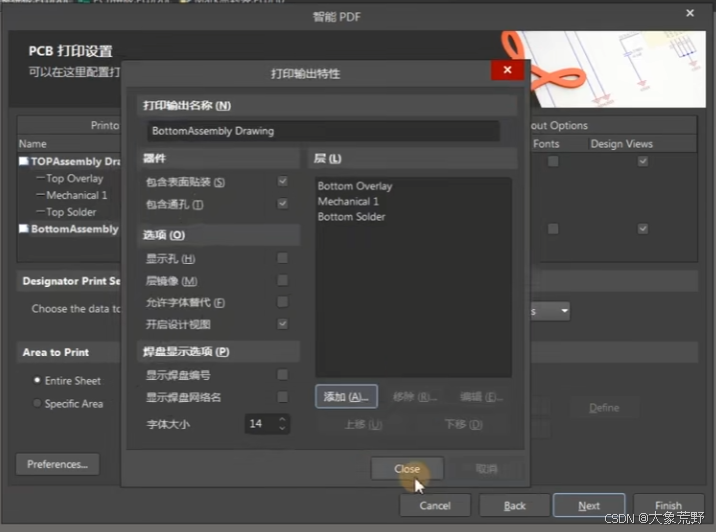716x532 pixels.
Task: Edit the 打印输出名称 field BottomAssembly Drawing
Action: (x=323, y=131)
